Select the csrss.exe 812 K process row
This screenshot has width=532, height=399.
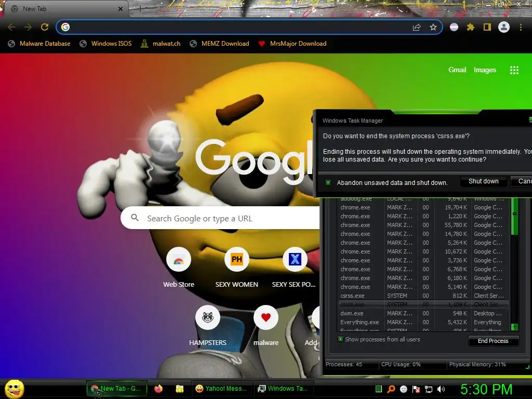[423, 296]
